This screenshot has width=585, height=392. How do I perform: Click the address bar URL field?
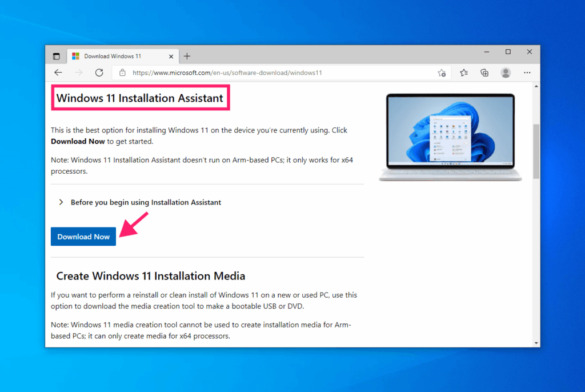click(x=282, y=73)
